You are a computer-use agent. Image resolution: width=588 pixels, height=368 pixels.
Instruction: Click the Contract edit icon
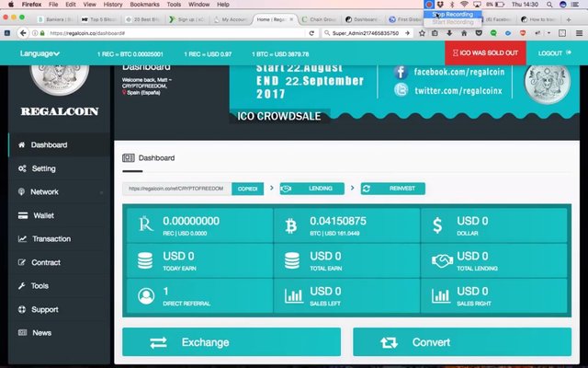click(22, 262)
